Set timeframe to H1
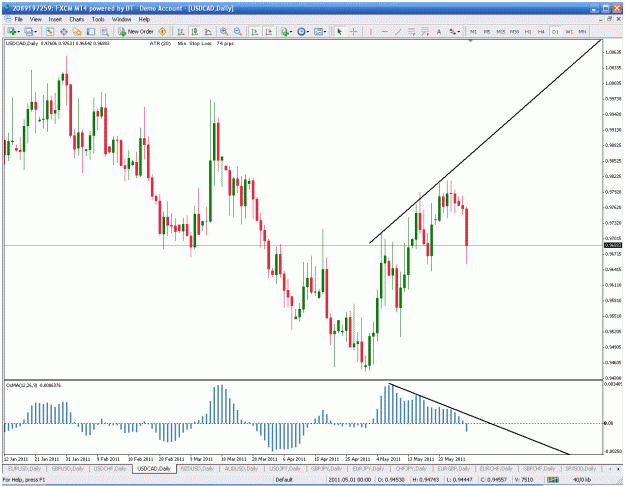This screenshot has width=625, height=486. click(528, 31)
